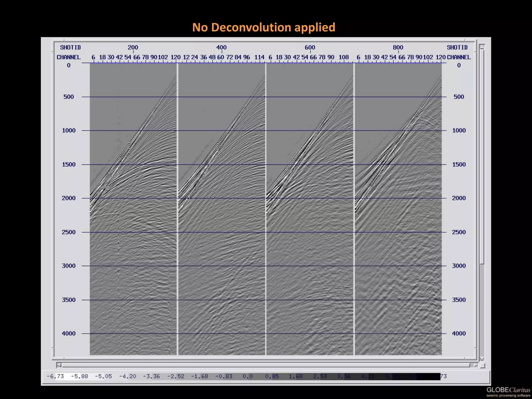Viewport: 532px width, 399px height.
Task: Select the shot 200 header label
Action: (133, 48)
